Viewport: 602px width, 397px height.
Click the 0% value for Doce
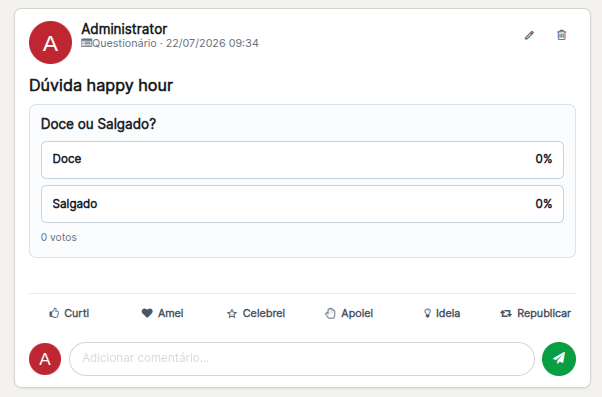[544, 159]
